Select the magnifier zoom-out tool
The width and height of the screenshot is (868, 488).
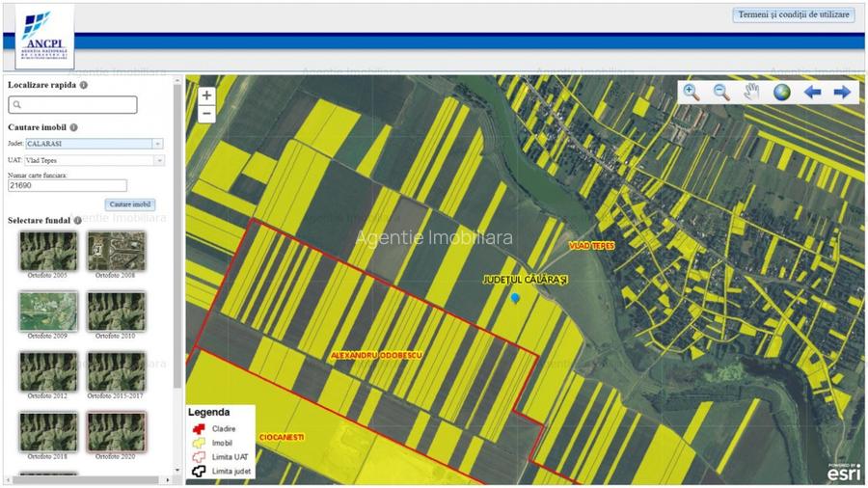click(721, 92)
